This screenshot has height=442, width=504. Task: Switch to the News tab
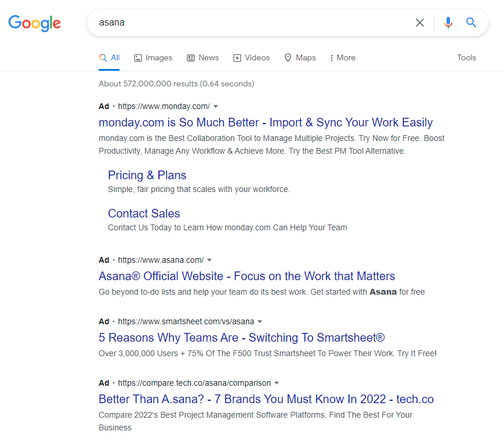click(203, 58)
